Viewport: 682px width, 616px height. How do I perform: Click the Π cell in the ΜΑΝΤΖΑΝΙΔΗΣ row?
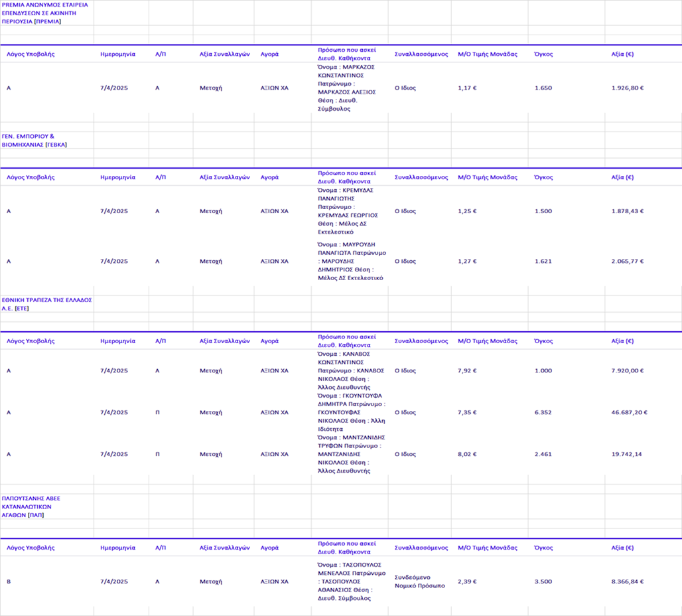[x=157, y=454]
